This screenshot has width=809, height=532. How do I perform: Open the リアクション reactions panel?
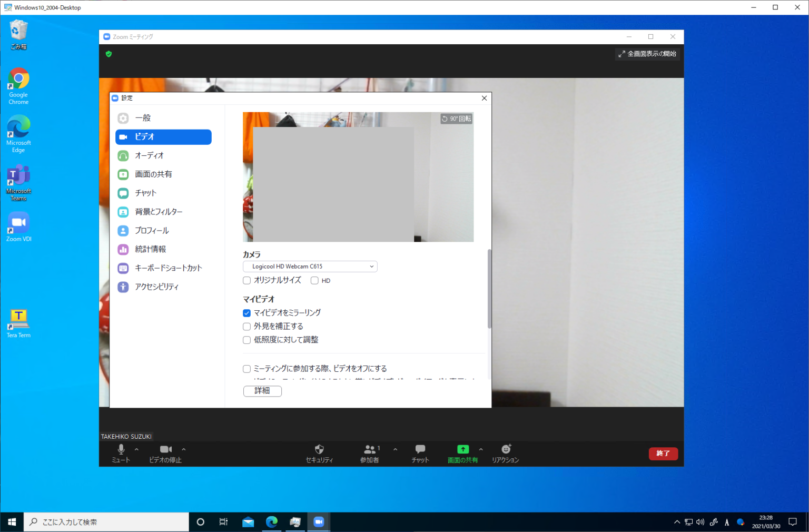[x=505, y=453]
